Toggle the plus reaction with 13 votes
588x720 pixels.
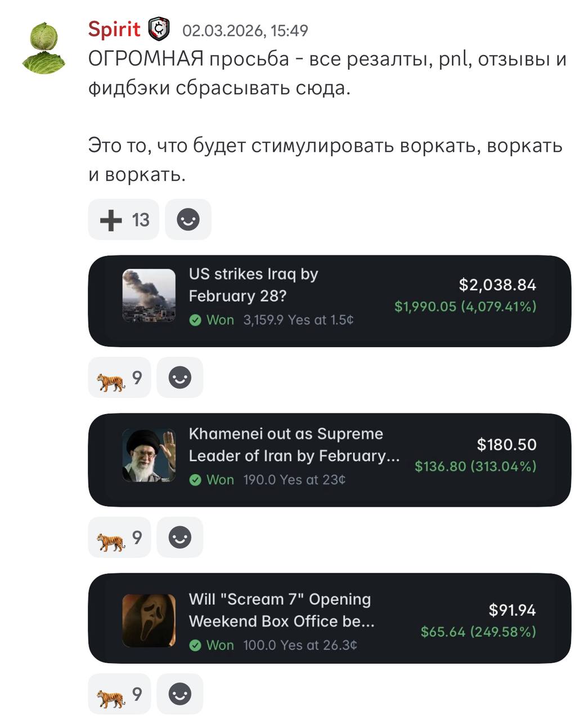point(124,219)
